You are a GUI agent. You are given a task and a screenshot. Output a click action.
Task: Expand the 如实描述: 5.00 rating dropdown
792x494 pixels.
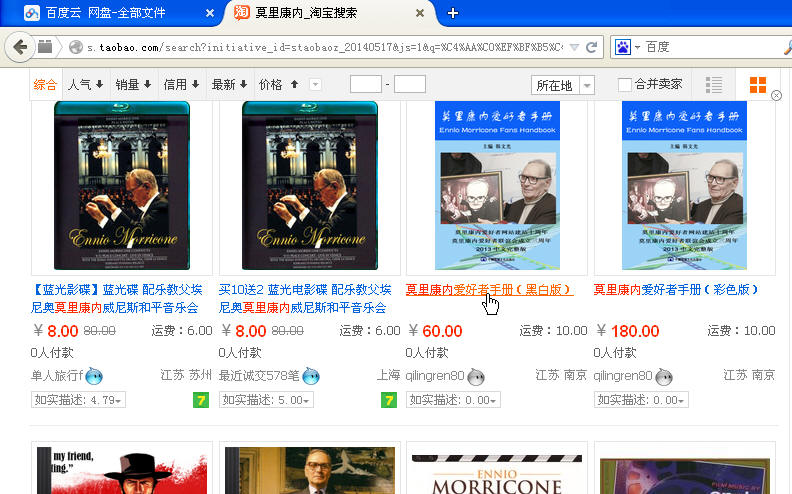(266, 400)
